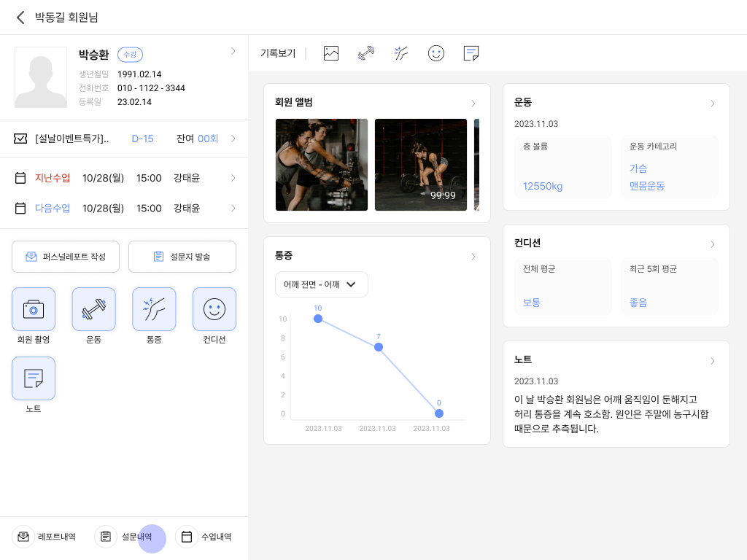The image size is (747, 560).
Task: Click the chart point with value 7
Action: pyautogui.click(x=379, y=347)
